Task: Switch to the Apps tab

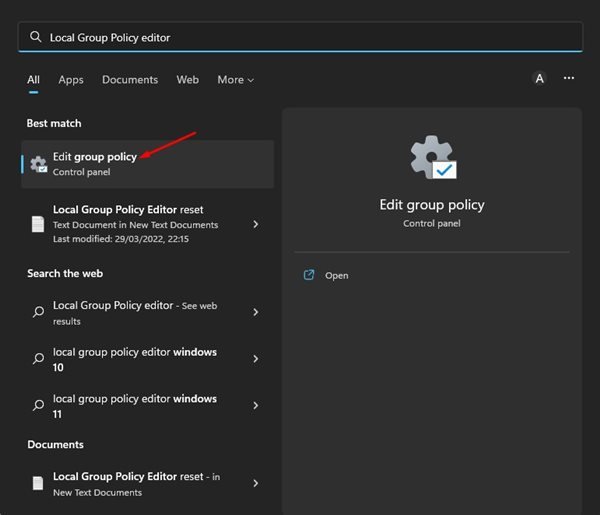Action: point(71,80)
